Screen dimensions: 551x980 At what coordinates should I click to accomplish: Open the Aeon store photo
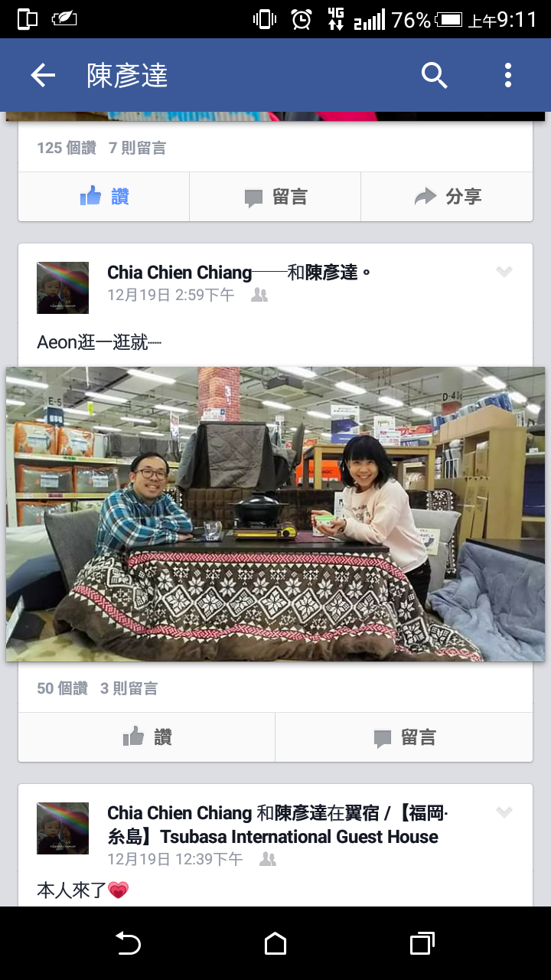coord(275,514)
